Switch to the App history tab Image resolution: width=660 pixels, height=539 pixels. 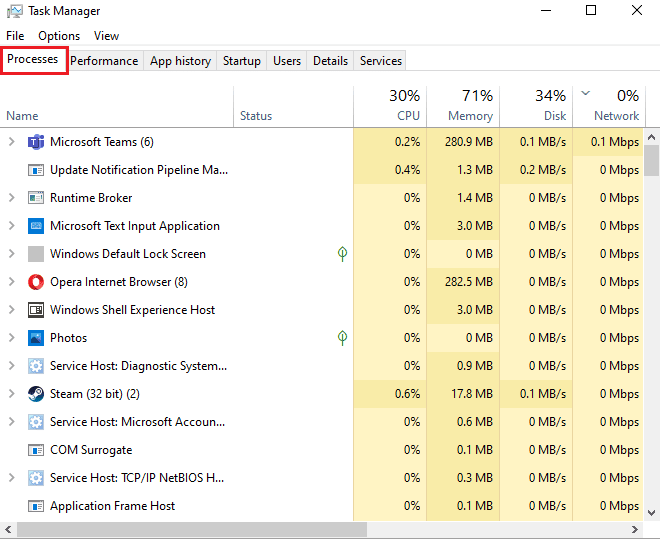click(180, 61)
